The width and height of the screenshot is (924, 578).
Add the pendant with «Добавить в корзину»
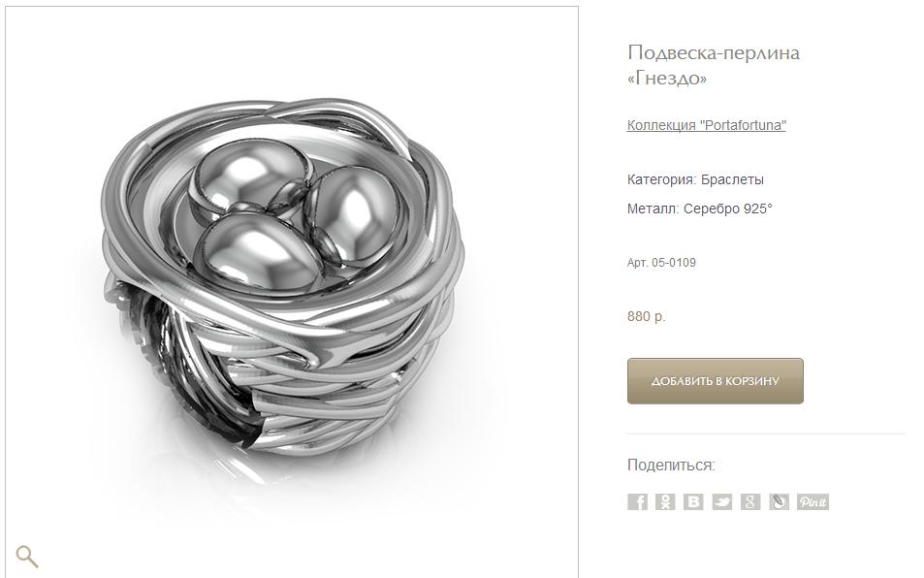[x=716, y=381]
